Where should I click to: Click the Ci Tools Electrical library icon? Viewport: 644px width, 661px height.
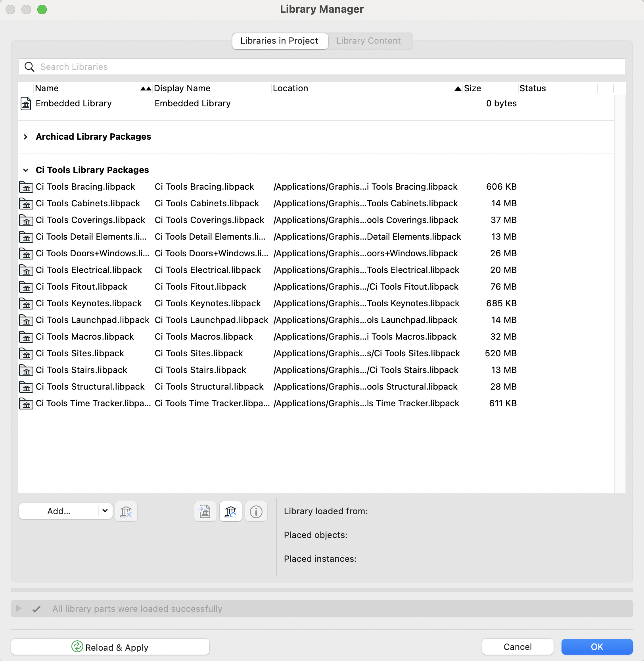pos(26,270)
